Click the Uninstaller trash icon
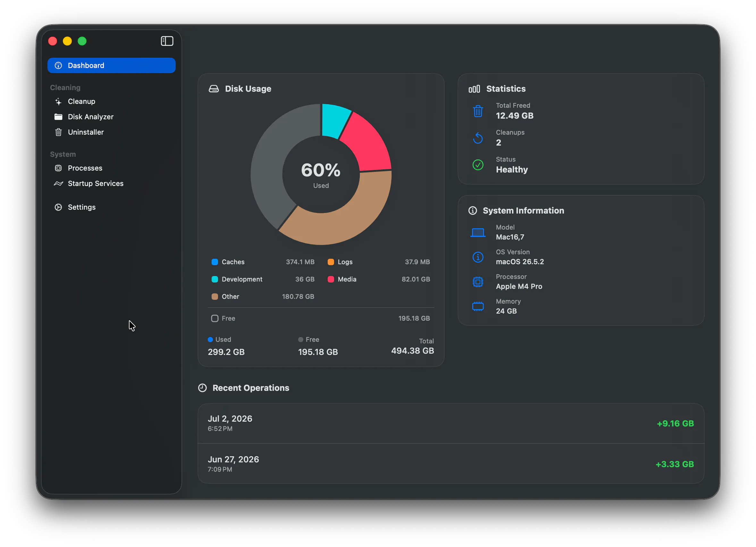The height and width of the screenshot is (547, 756). (58, 132)
